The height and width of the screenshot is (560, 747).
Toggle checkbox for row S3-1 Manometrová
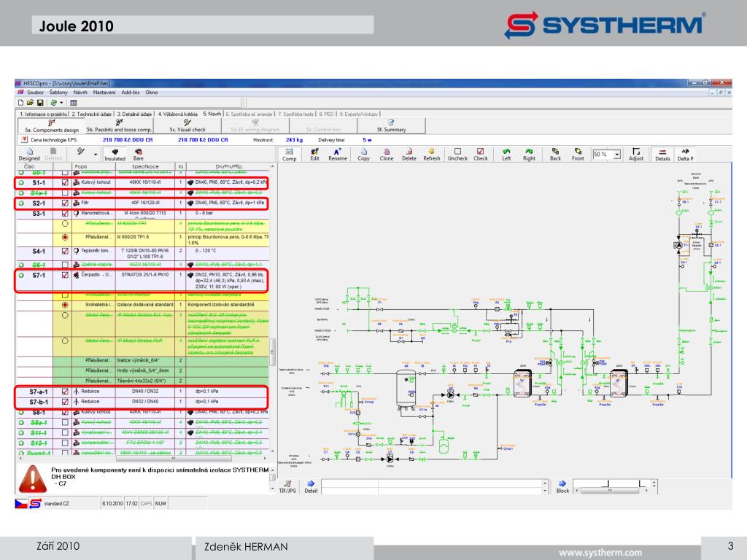pos(65,214)
